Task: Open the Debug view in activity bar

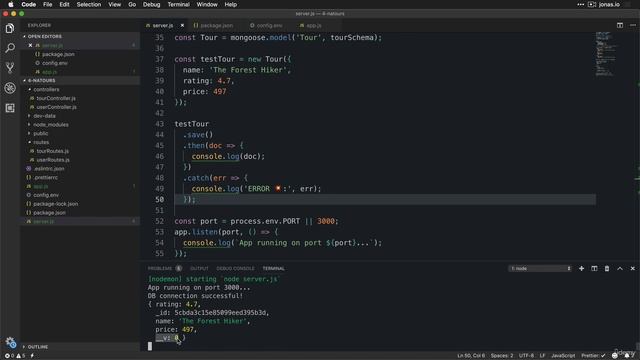Action: 10,88
